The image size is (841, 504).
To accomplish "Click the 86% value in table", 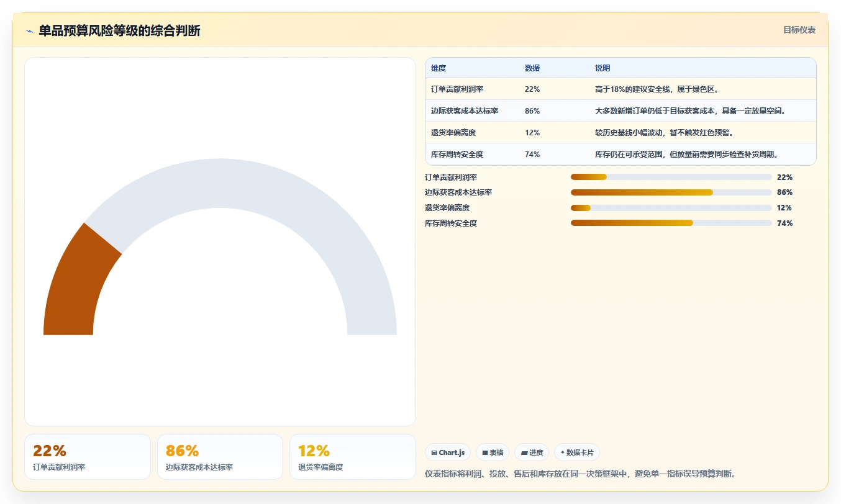I will pyautogui.click(x=532, y=111).
